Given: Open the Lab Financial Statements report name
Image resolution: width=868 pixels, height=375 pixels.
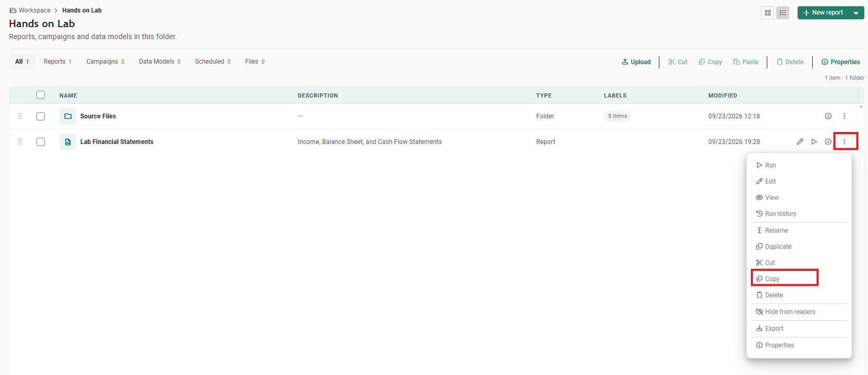Looking at the screenshot, I should [x=117, y=142].
